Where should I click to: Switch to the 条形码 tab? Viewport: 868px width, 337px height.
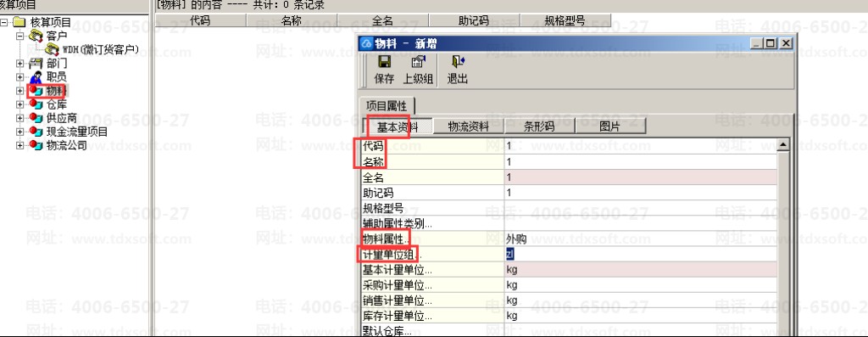click(540, 126)
